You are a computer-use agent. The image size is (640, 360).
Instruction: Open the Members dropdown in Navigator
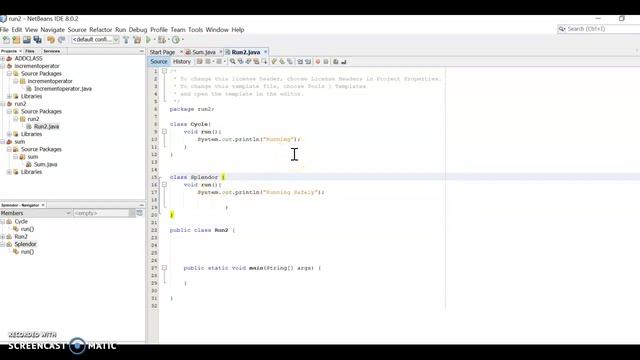click(x=36, y=213)
